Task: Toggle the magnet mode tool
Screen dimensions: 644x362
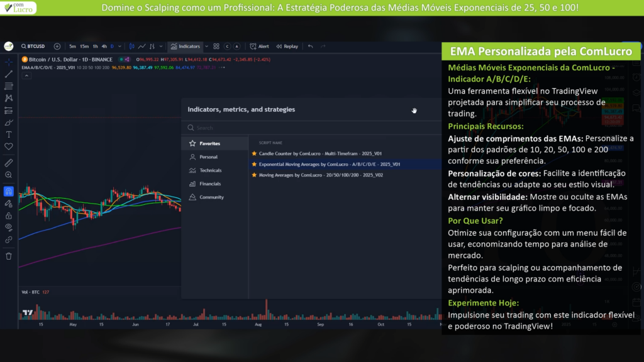Action: (x=9, y=191)
